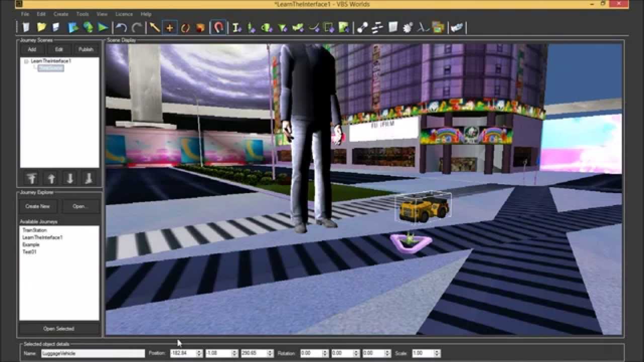
Task: Click the yellow folder stack toolbar icon
Action: [x=438, y=27]
